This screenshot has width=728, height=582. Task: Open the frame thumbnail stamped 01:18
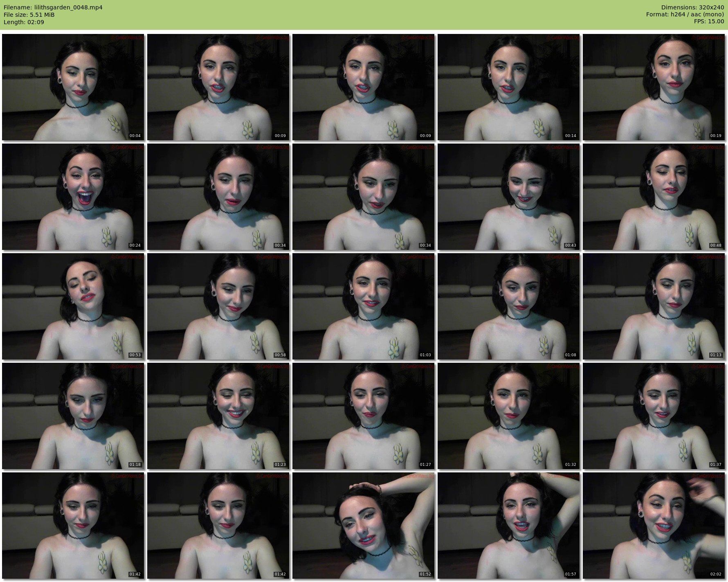coord(73,416)
